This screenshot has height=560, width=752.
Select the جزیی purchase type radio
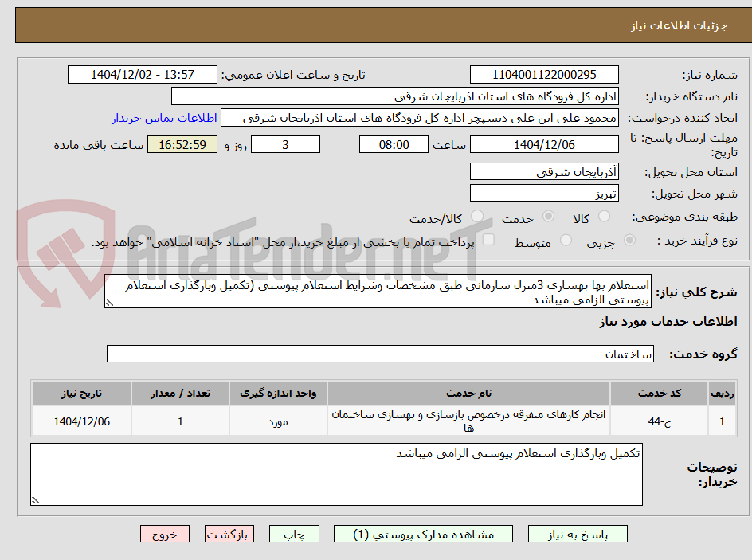629,240
